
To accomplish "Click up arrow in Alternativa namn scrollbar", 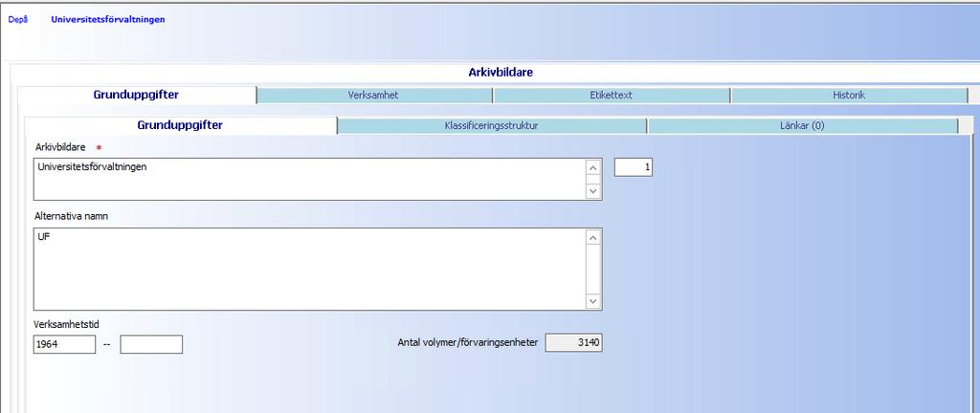I will 593,238.
